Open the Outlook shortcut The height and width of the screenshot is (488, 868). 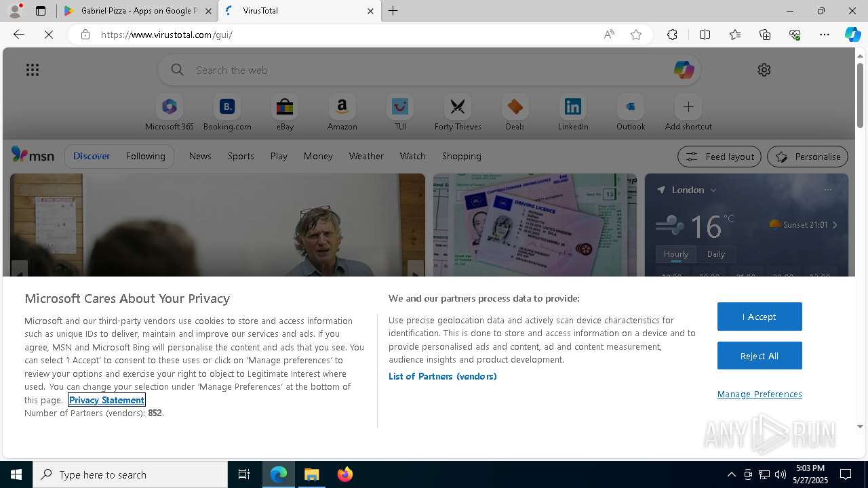pos(631,113)
